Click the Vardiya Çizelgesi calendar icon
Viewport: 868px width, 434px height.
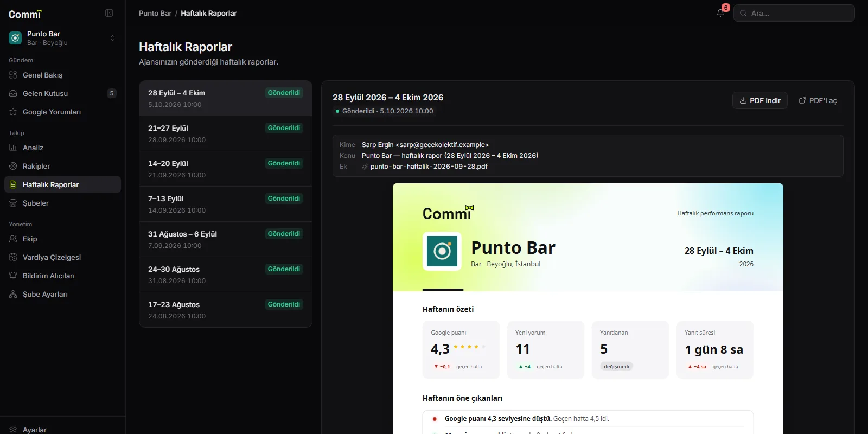point(13,257)
